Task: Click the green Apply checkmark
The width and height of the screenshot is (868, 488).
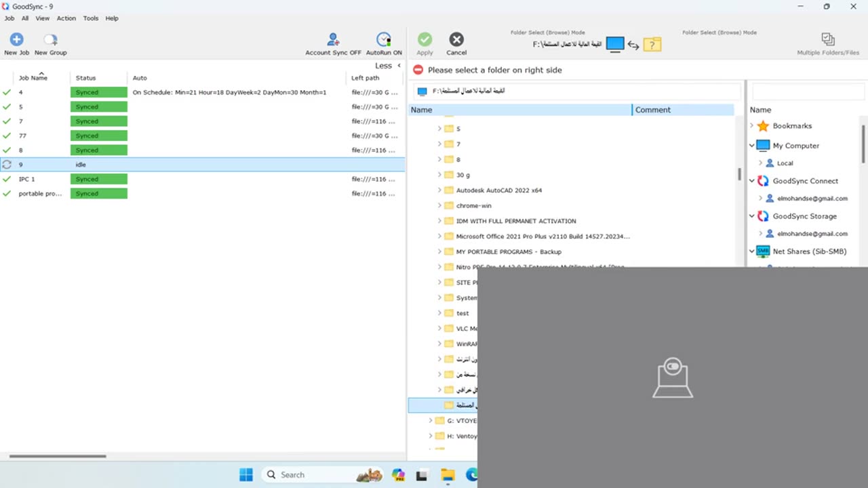Action: tap(425, 39)
